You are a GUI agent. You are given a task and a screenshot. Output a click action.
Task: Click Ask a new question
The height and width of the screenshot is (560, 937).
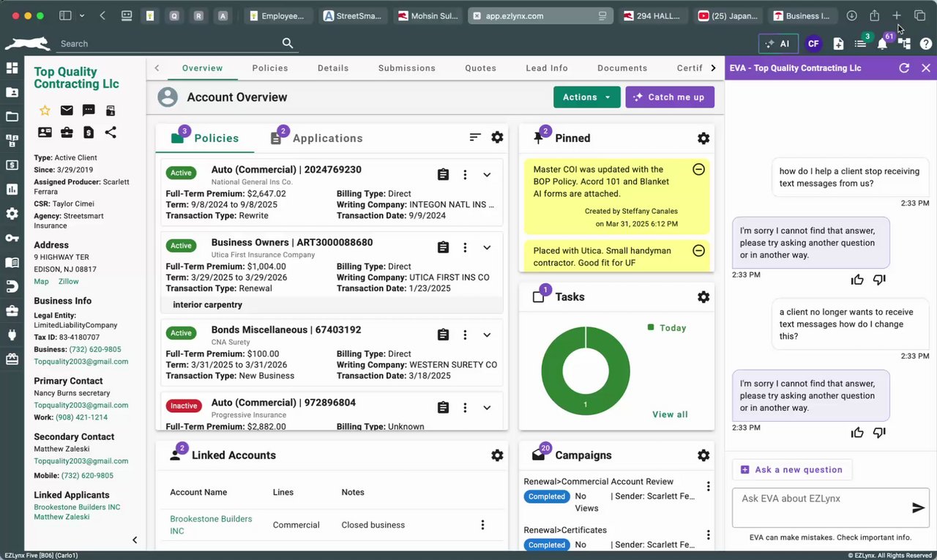792,470
